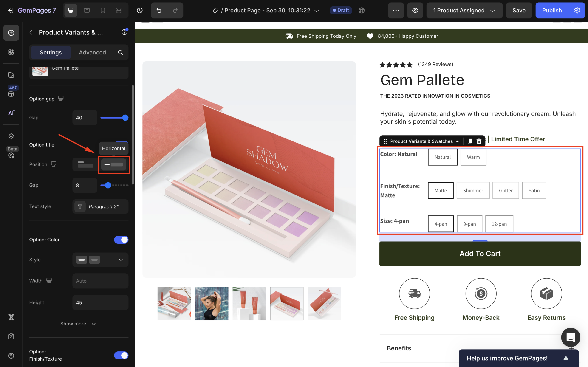This screenshot has height=367, width=588.
Task: Click the preview eye icon
Action: point(415,10)
